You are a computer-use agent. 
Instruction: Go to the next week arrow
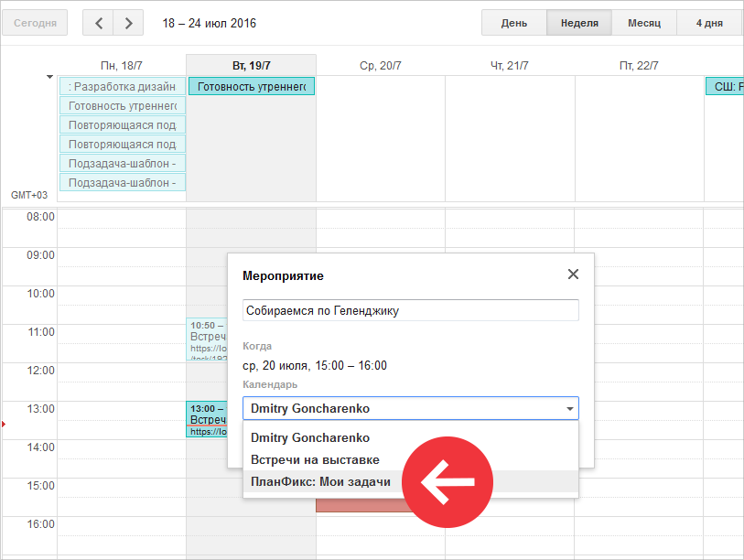click(128, 23)
